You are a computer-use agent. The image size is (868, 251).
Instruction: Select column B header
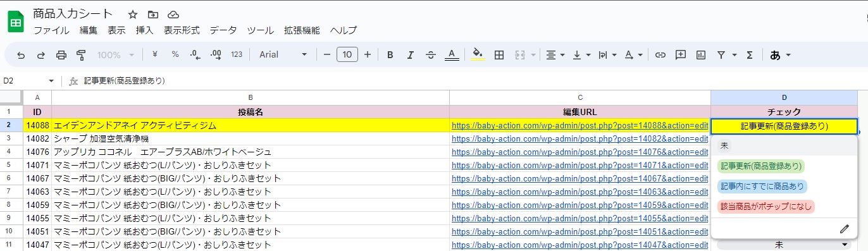coord(251,97)
